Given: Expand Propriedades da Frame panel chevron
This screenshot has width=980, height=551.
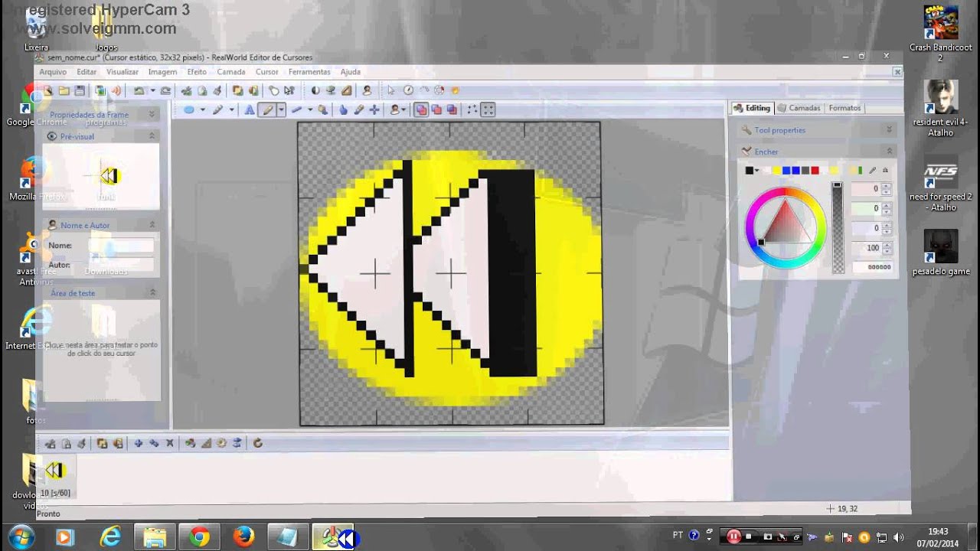Looking at the screenshot, I should tap(152, 114).
